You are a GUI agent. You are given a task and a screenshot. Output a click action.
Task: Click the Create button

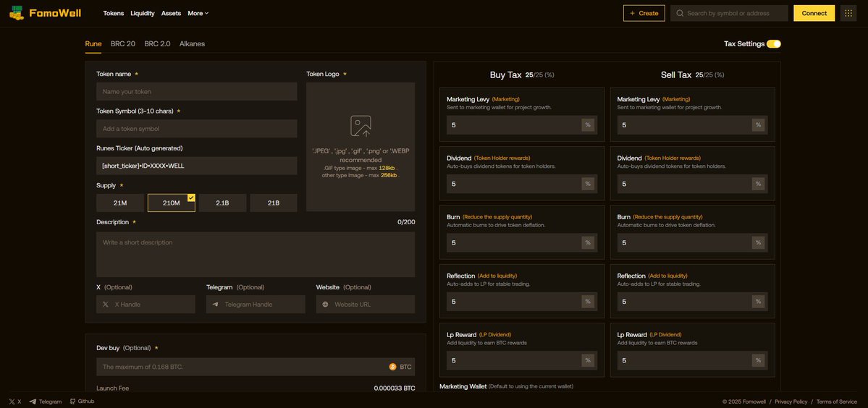click(x=644, y=13)
